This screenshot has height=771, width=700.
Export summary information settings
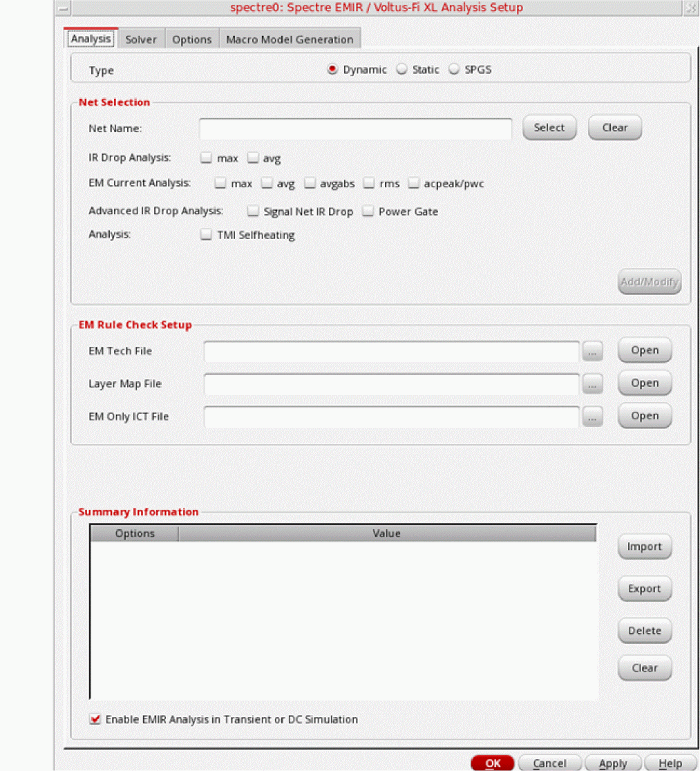[645, 589]
